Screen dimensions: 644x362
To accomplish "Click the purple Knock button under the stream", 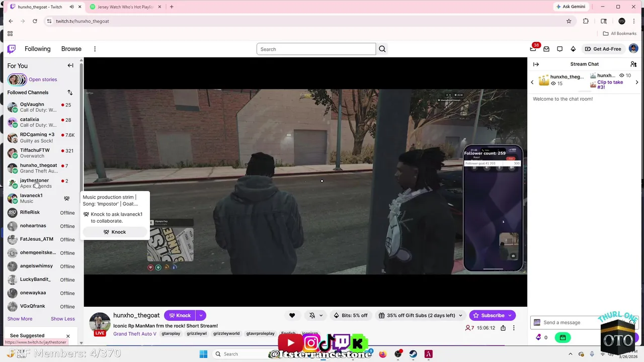I will 180,315.
